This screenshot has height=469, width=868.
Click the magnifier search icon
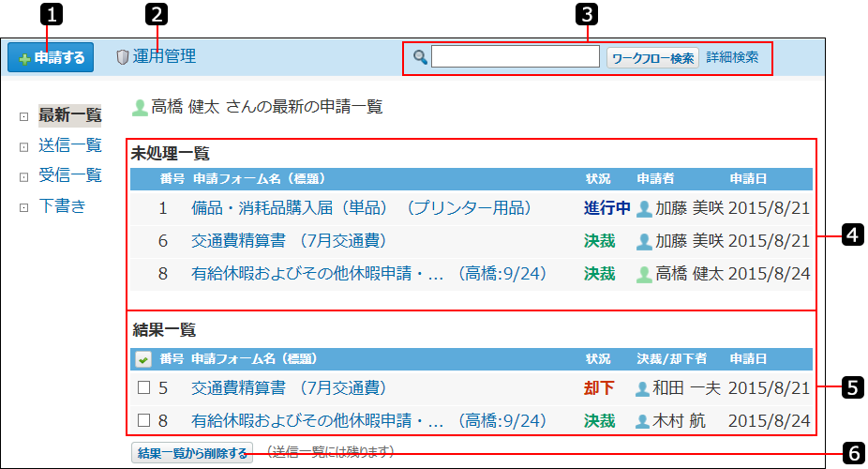(420, 57)
